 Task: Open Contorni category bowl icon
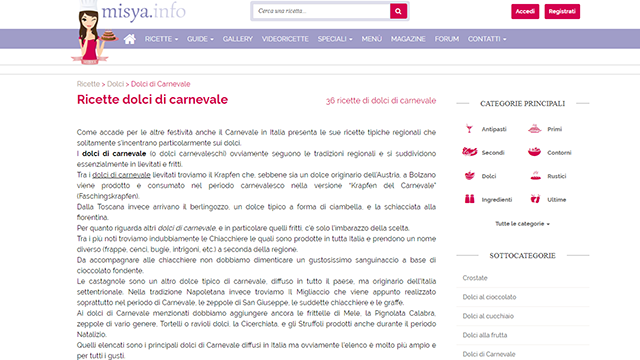click(534, 152)
